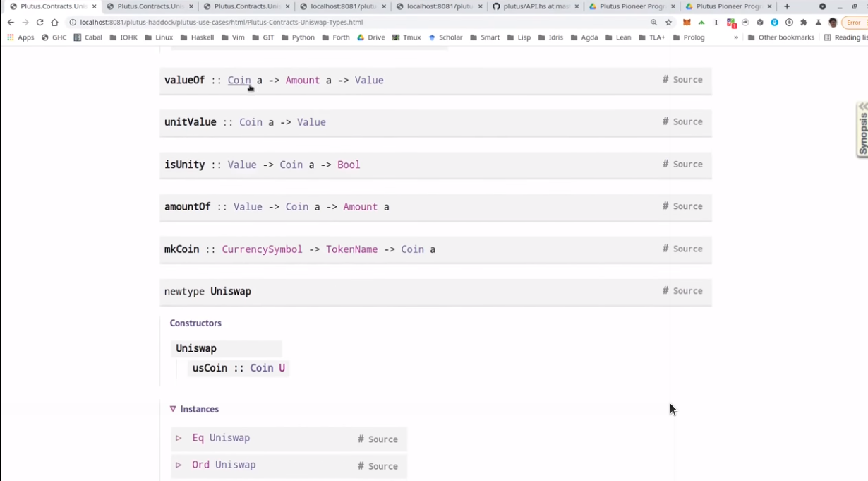The height and width of the screenshot is (481, 868).
Task: Click the browser back arrow
Action: point(11,23)
